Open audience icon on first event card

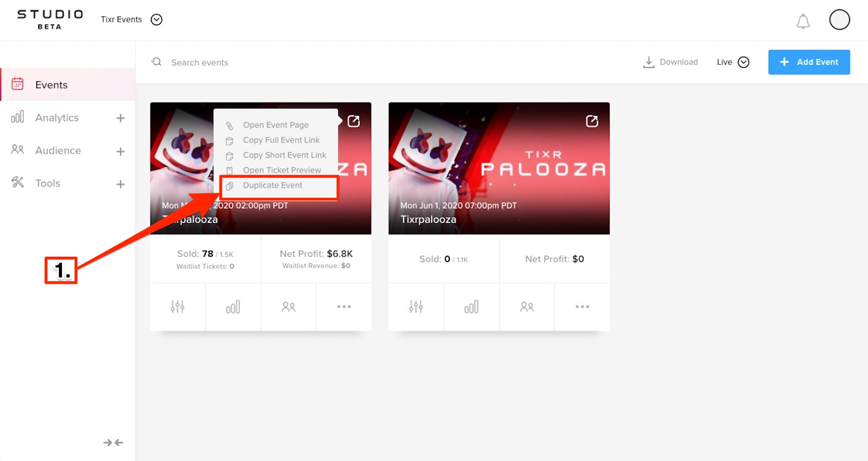coord(288,307)
